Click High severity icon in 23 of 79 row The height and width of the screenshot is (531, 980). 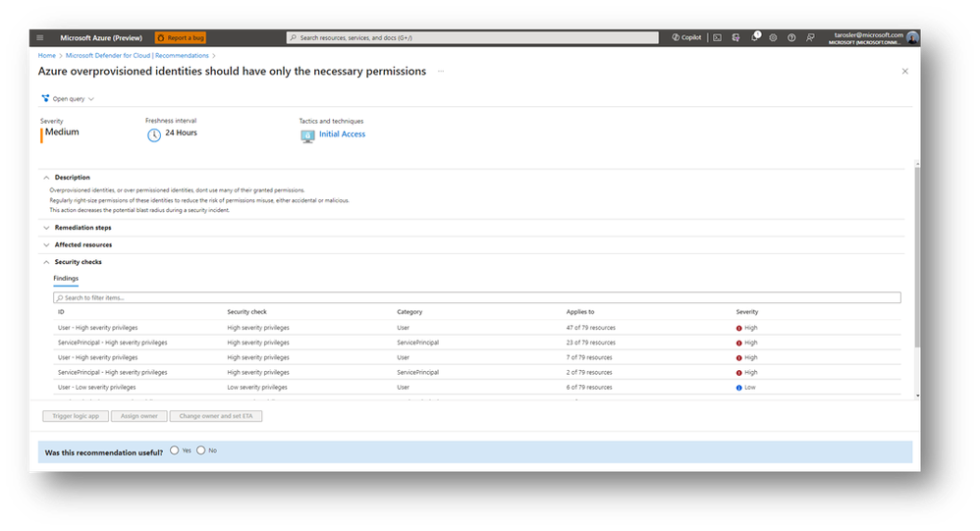pyautogui.click(x=738, y=343)
